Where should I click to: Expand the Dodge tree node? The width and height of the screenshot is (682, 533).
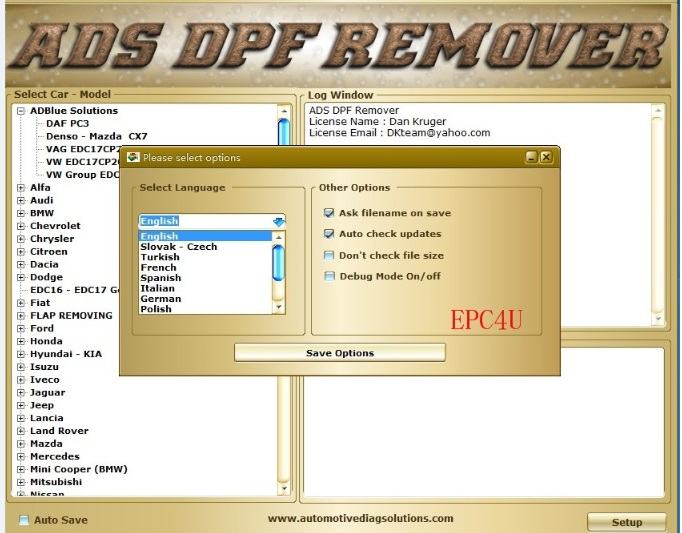click(x=20, y=277)
